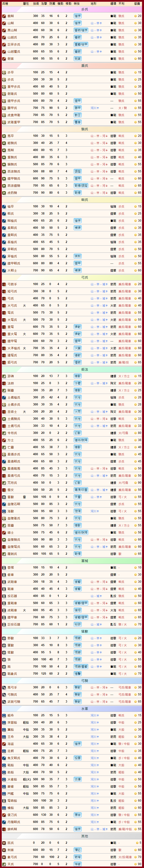Select the 劍客 infantry icon
This screenshot has height=868, width=144.
[x=4, y=59]
